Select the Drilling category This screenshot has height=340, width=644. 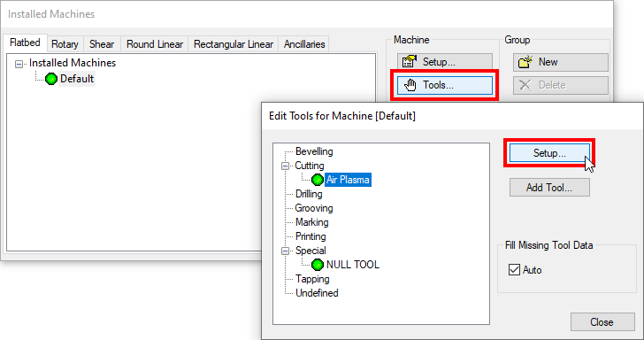309,194
